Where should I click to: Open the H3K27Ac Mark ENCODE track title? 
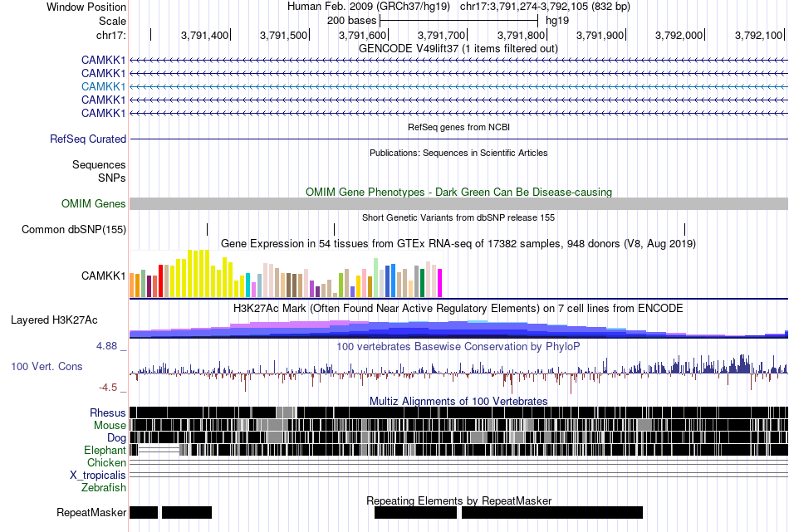tap(458, 308)
